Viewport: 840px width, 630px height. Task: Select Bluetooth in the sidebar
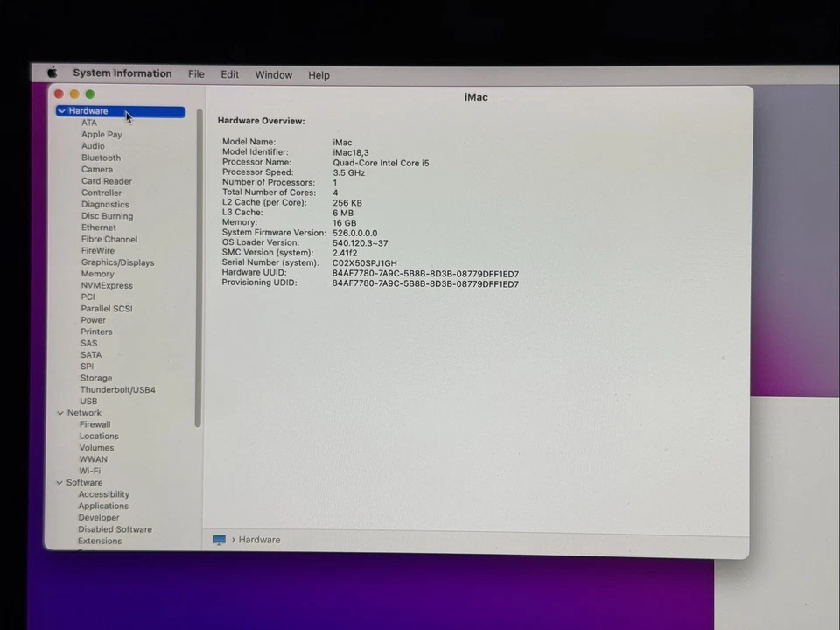[x=101, y=157]
